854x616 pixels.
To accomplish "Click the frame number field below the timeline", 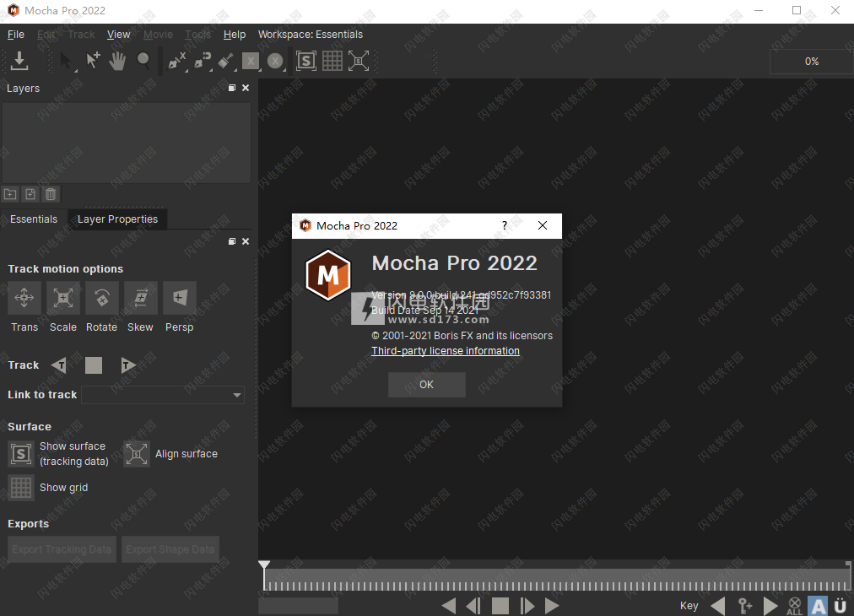I will 299,606.
